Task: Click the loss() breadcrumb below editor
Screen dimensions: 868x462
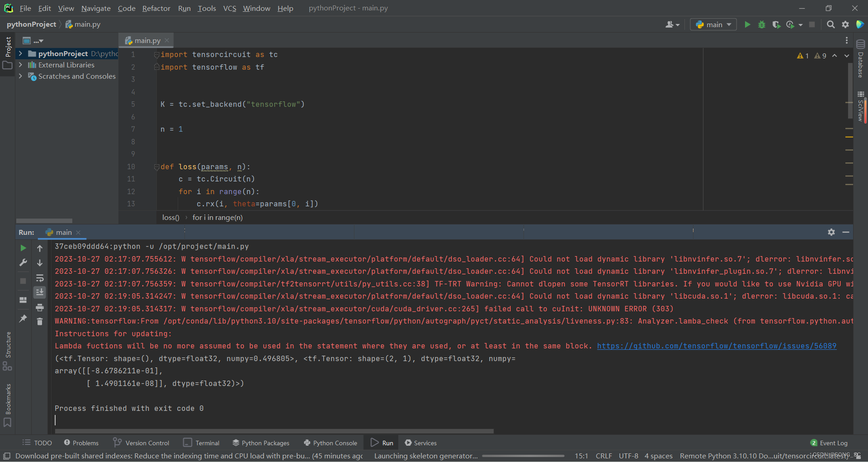Action: [x=170, y=218]
